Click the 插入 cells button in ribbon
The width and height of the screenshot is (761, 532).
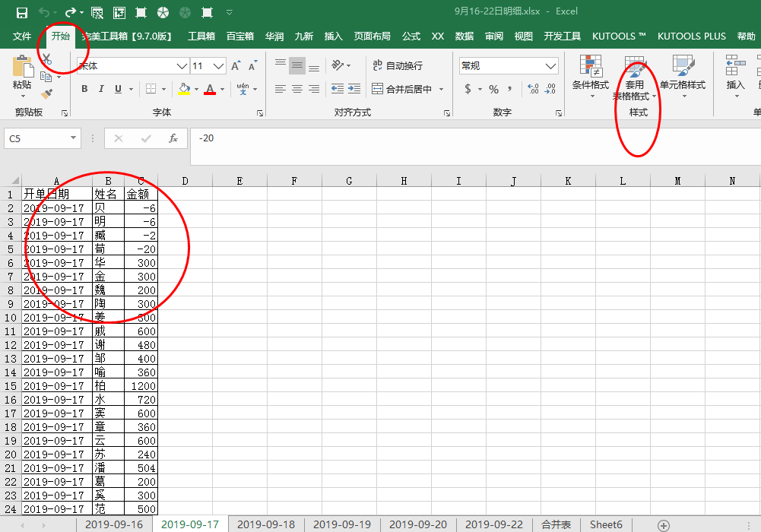[735, 77]
